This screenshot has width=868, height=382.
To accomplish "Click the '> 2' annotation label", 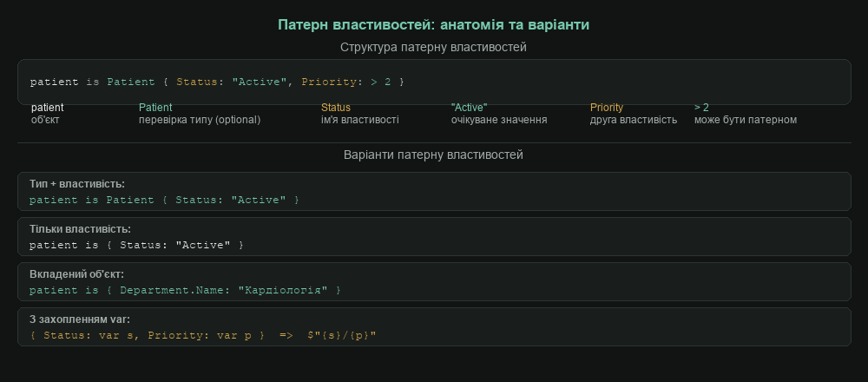I will click(701, 108).
